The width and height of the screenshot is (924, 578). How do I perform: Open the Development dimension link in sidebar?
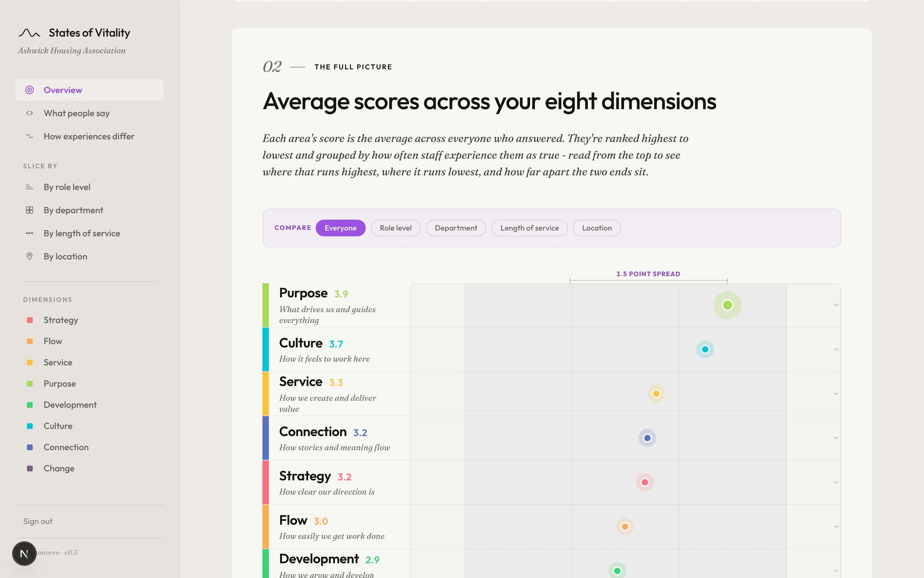tap(70, 405)
